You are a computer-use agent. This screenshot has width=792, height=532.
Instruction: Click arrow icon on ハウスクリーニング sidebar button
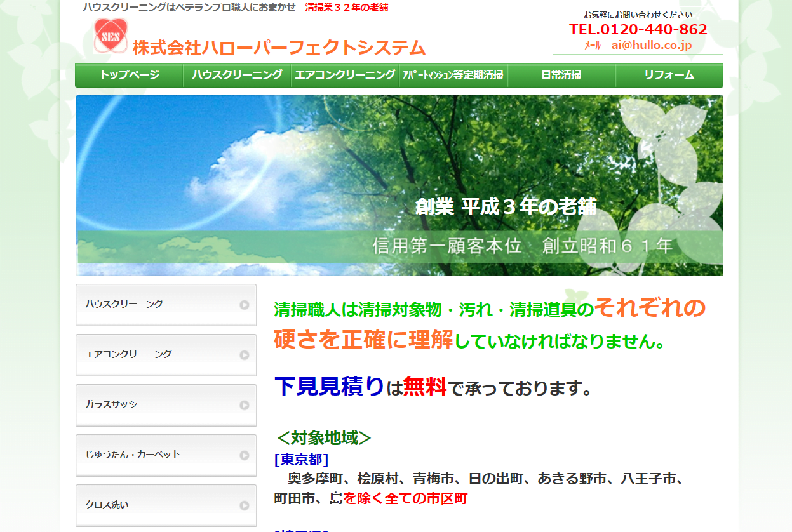(244, 305)
